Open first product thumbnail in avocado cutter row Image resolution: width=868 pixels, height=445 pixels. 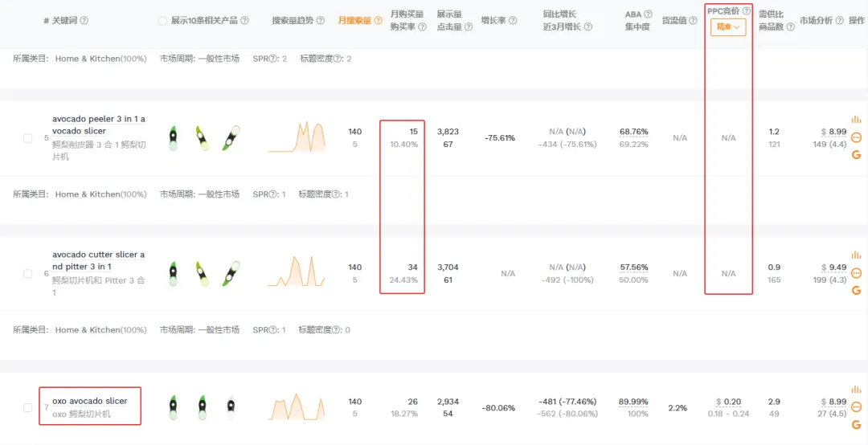(174, 273)
